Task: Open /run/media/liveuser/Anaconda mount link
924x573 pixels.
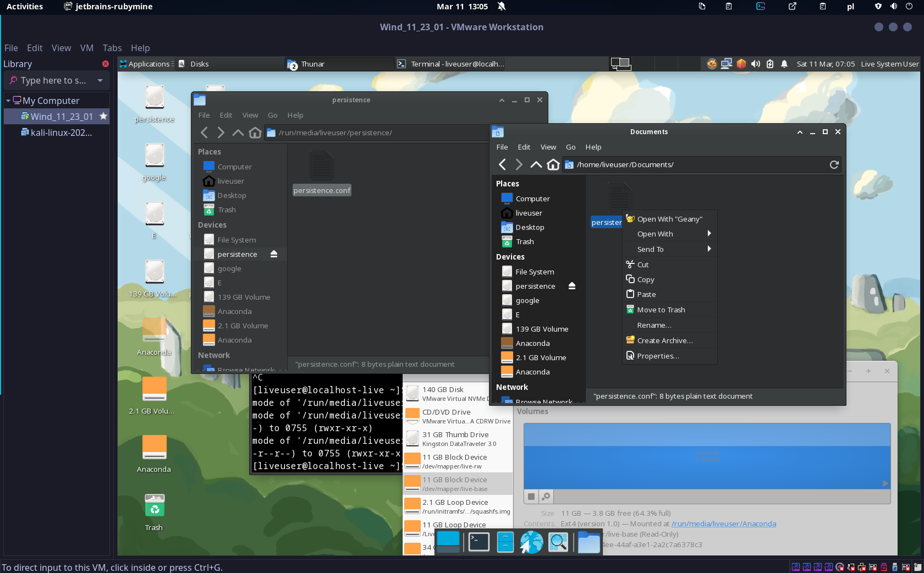Action: (724, 524)
